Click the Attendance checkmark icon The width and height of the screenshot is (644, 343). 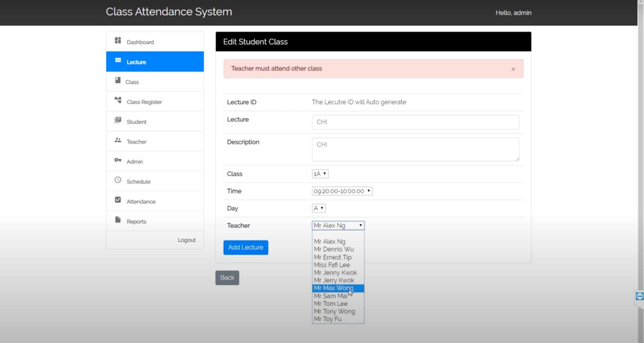[118, 200]
